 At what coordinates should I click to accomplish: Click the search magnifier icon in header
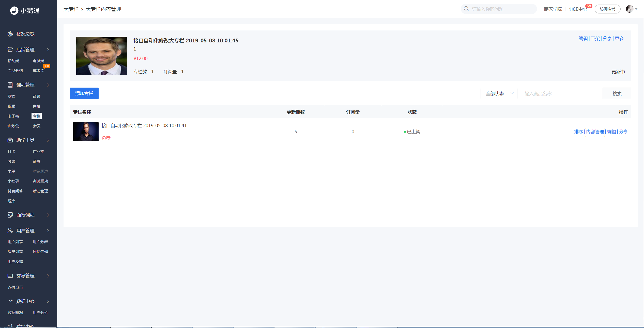pyautogui.click(x=466, y=9)
